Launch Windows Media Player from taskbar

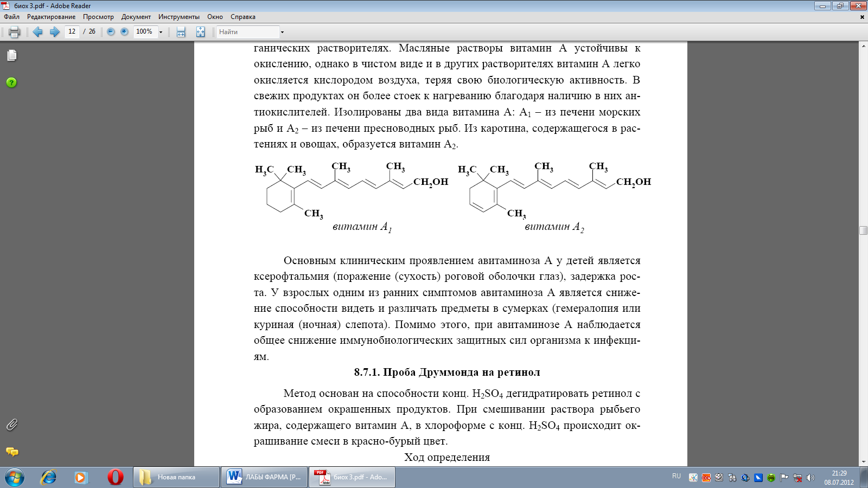81,477
